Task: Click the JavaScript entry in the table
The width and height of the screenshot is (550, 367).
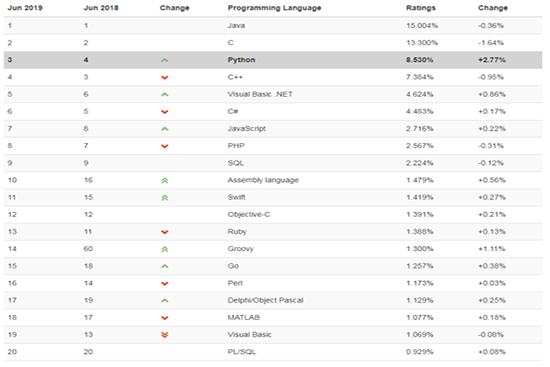Action: (247, 129)
